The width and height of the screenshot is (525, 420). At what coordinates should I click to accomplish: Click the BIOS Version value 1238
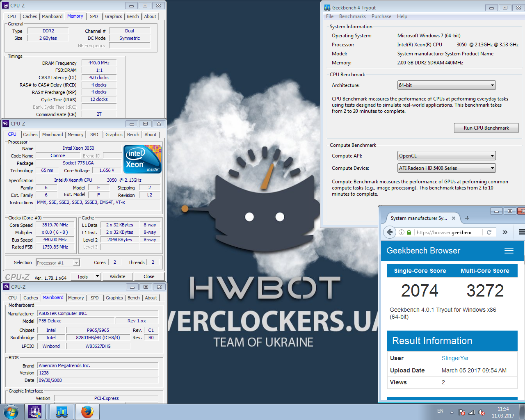pos(98,373)
